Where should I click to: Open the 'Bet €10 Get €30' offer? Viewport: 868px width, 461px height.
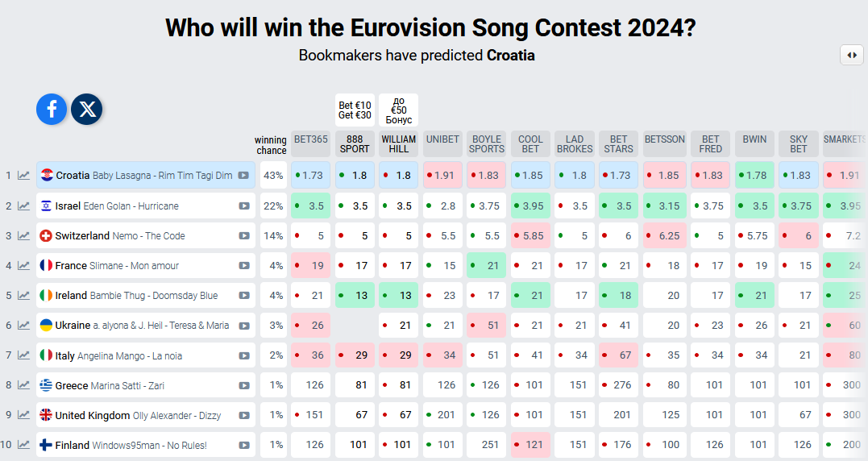355,110
